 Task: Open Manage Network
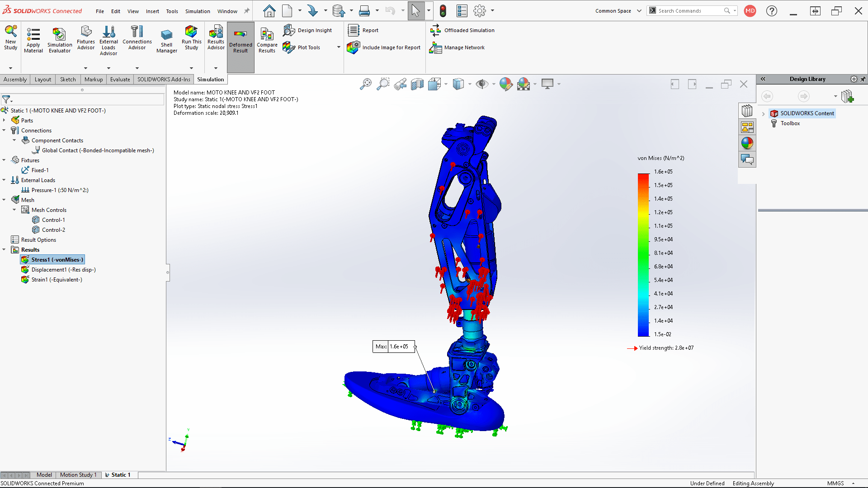click(x=457, y=47)
